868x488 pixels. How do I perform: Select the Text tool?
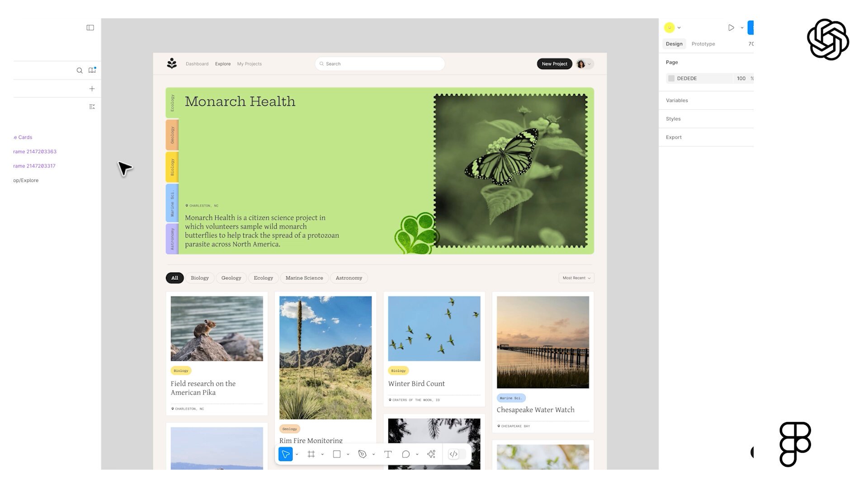(388, 454)
